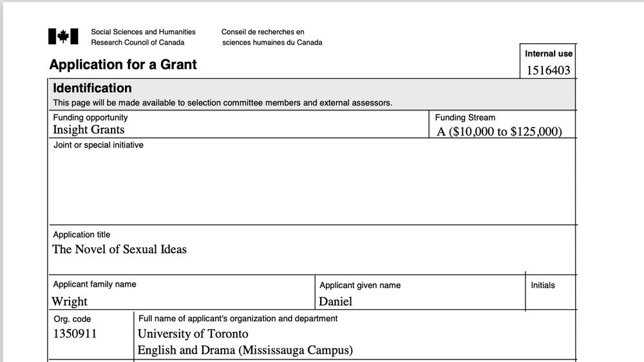This screenshot has width=644, height=362.
Task: Click 'Conseil de recherches en sciences humaines' text
Action: pos(272,37)
